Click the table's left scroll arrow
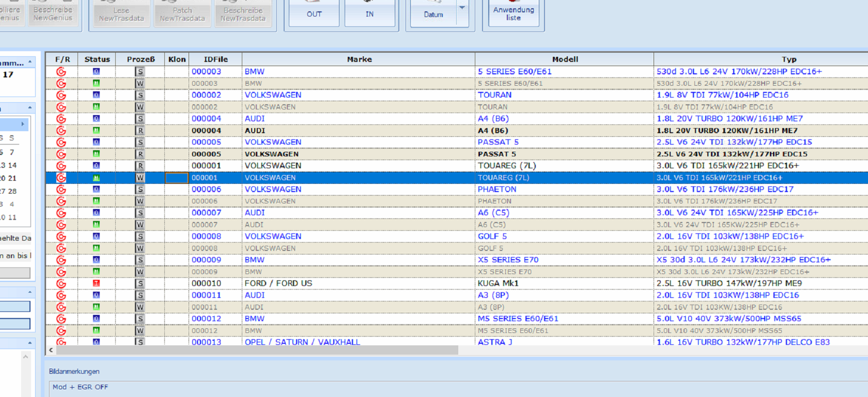Viewport: 868px width, 397px height. click(x=51, y=350)
